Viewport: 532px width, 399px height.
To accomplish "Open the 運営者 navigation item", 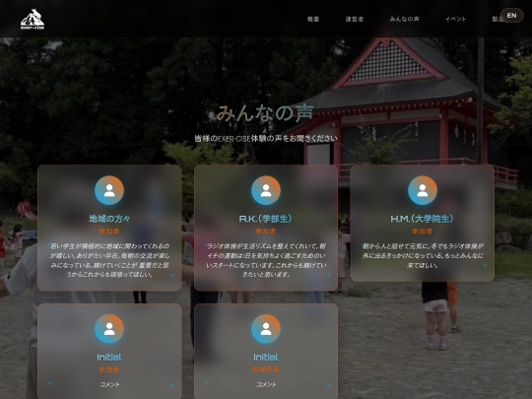I will tap(355, 19).
